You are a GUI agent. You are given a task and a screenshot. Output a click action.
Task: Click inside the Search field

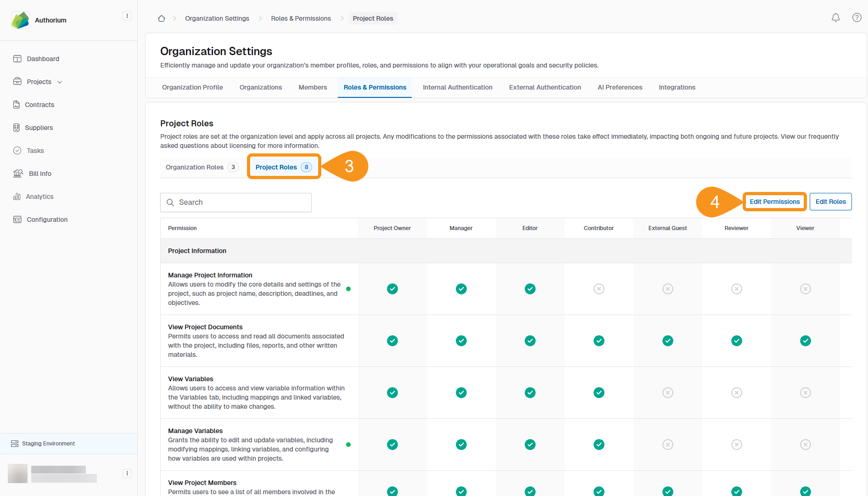pyautogui.click(x=235, y=202)
